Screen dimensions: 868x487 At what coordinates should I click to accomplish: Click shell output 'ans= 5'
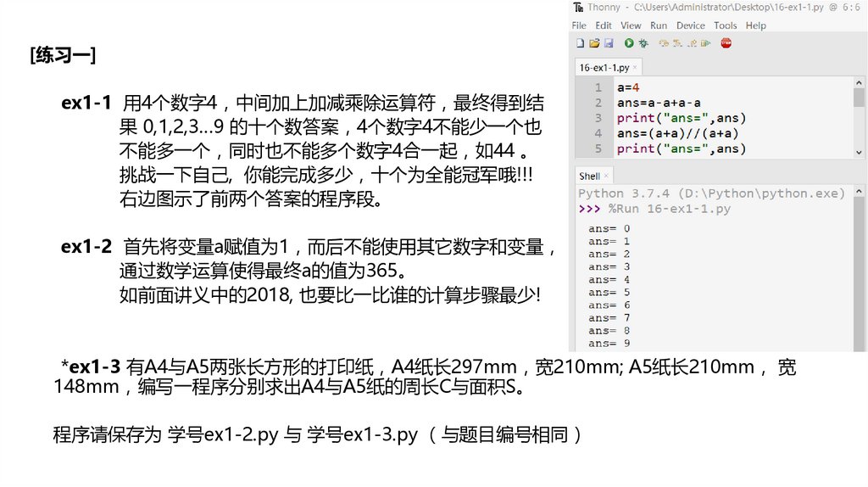pos(609,293)
